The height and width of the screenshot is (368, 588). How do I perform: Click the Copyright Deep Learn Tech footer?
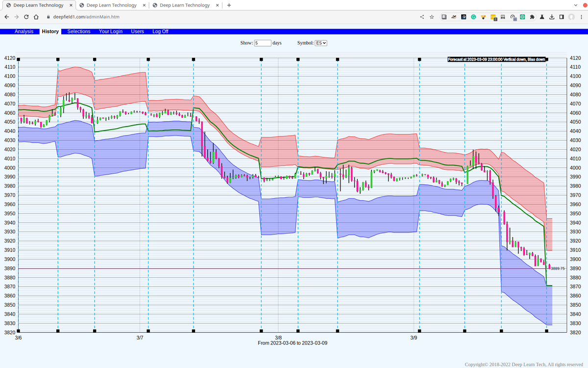[x=524, y=365]
